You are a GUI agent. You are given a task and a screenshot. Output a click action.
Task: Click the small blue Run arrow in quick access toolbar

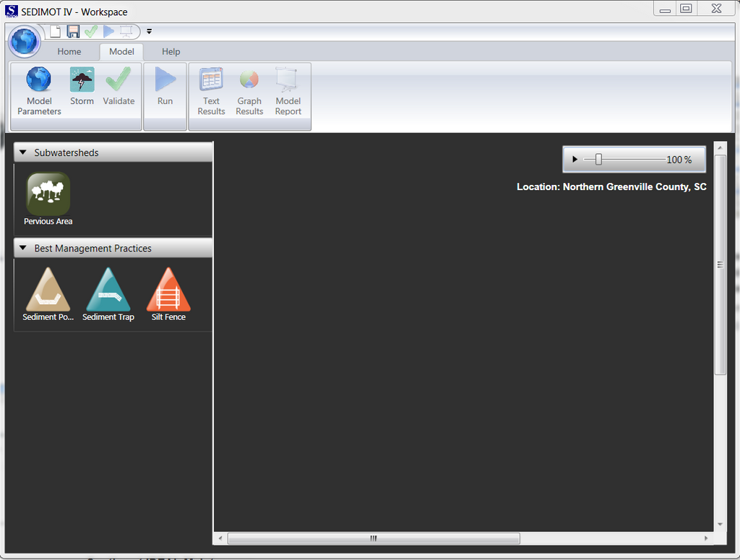[x=108, y=32]
